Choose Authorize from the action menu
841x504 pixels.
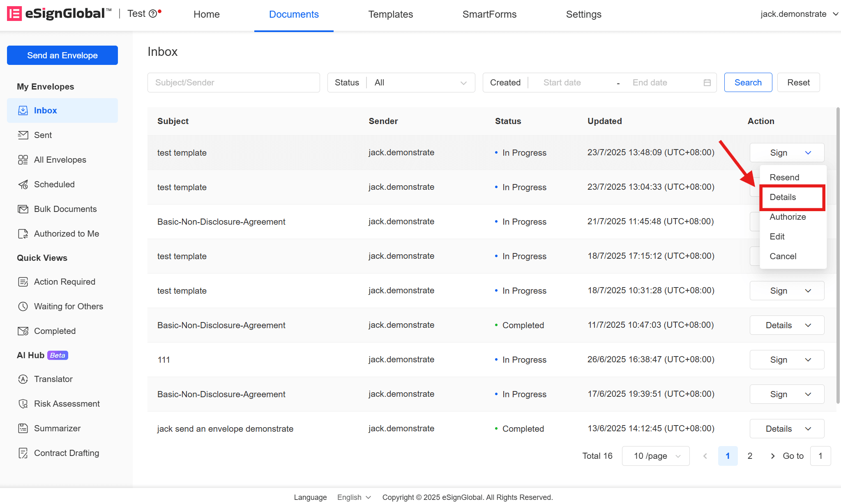click(793, 217)
